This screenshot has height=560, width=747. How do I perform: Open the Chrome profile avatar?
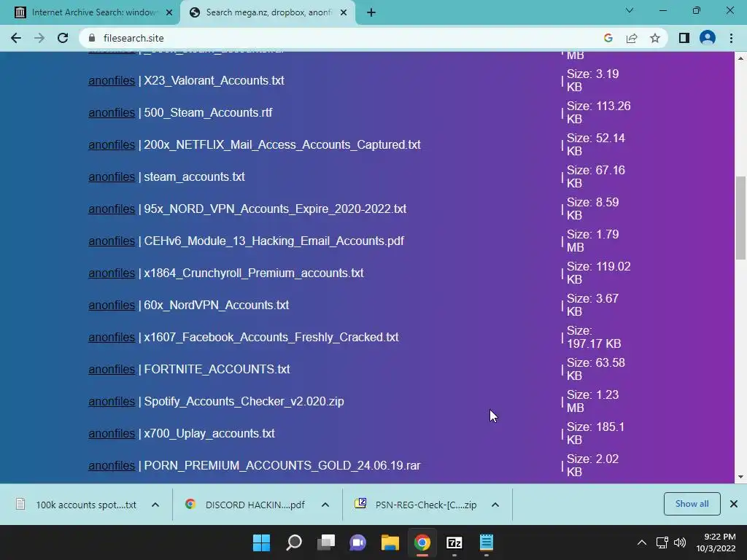pyautogui.click(x=708, y=38)
